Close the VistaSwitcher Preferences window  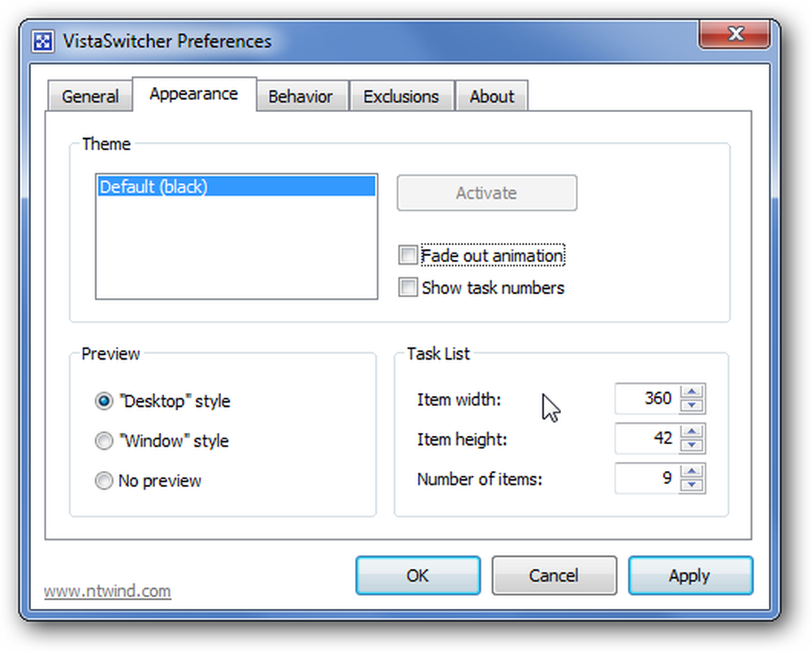point(734,34)
